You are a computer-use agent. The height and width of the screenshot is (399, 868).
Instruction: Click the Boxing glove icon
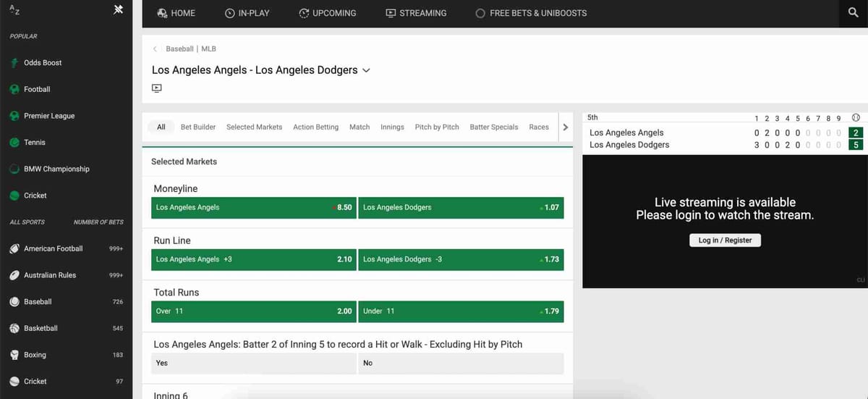pyautogui.click(x=14, y=355)
